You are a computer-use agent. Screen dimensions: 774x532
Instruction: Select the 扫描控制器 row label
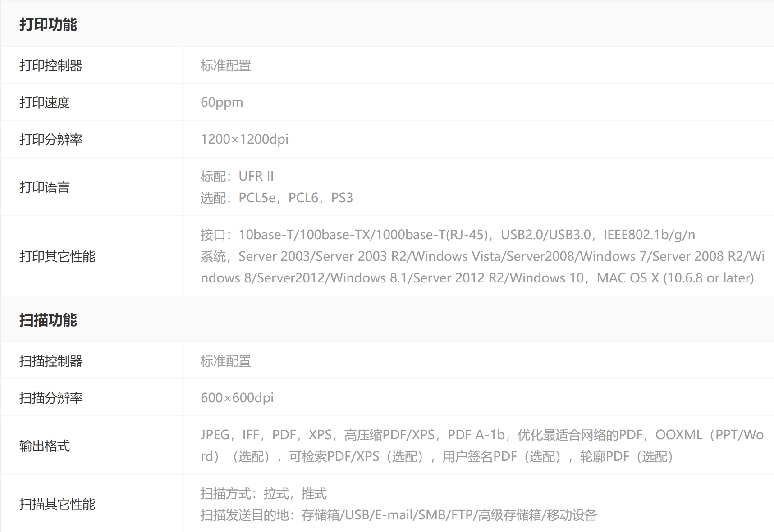[51, 361]
